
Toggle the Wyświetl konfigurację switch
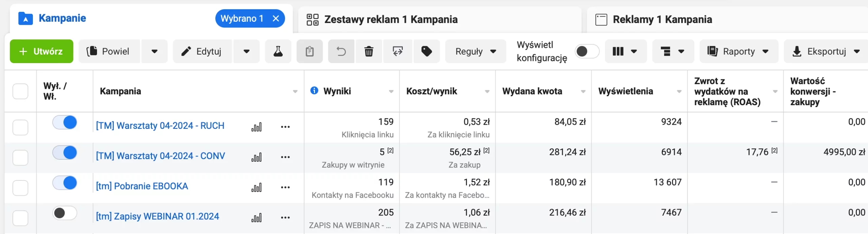(x=587, y=51)
